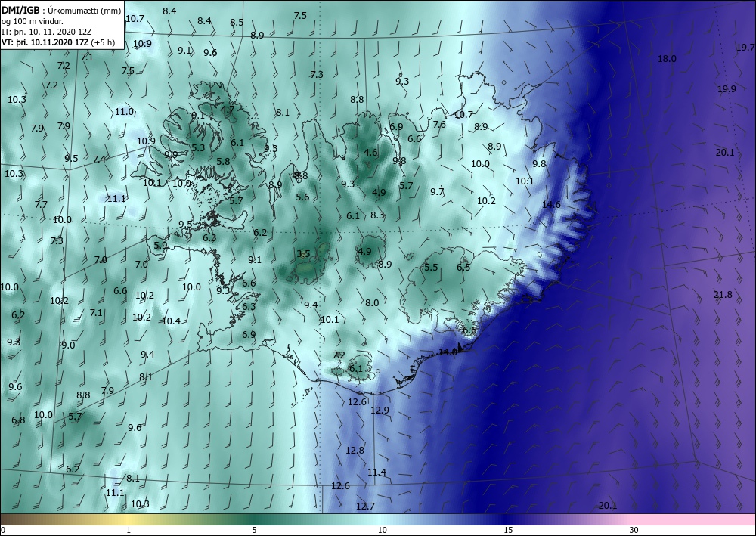The height and width of the screenshot is (536, 756).
Task: Click the map value 14.6
Action: (551, 205)
